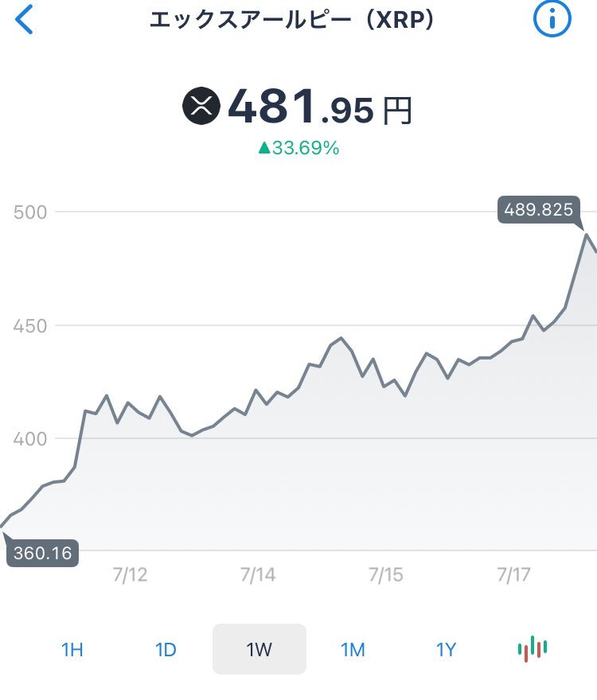Tap the green 33.69% change indicator
This screenshot has height=700, width=597.
click(x=299, y=148)
